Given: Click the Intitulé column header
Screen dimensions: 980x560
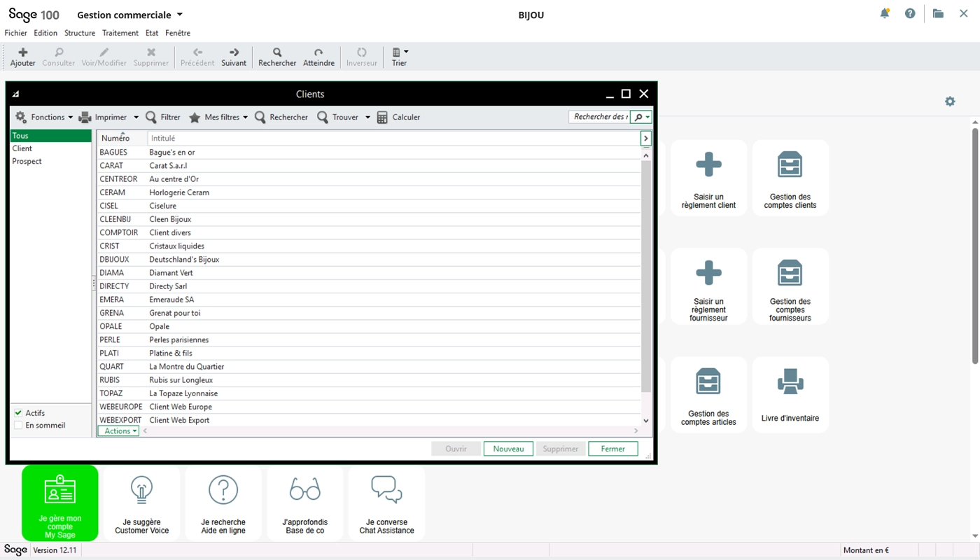Looking at the screenshot, I should tap(394, 139).
